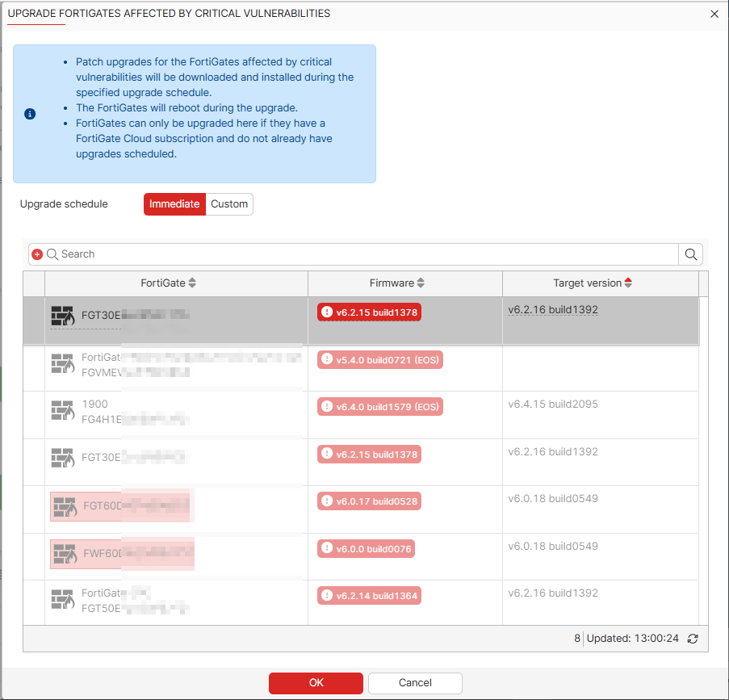Sort by the Firmware column

397,283
